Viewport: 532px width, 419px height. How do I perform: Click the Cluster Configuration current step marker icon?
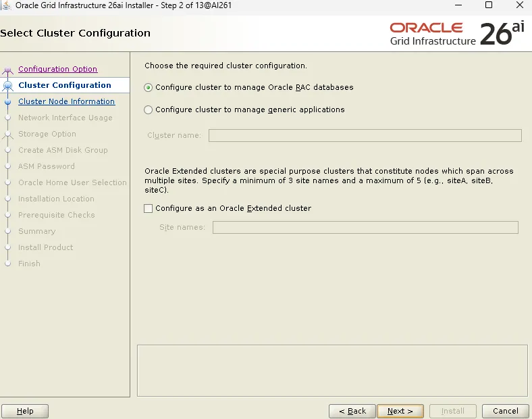8,86
